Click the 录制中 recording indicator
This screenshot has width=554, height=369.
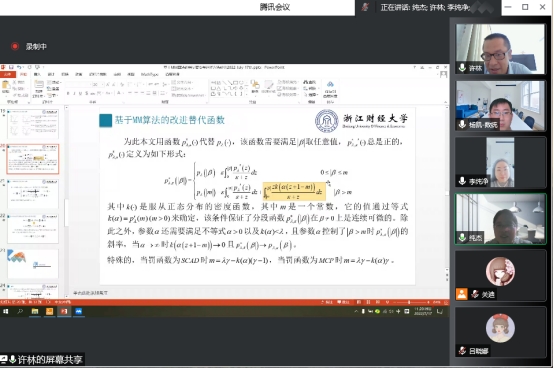(29, 46)
